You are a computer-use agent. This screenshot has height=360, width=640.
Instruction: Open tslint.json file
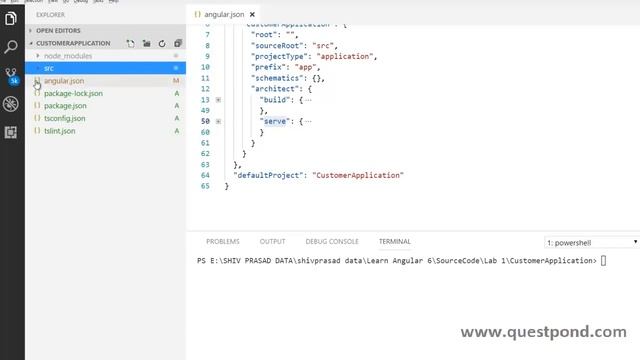(105, 131)
